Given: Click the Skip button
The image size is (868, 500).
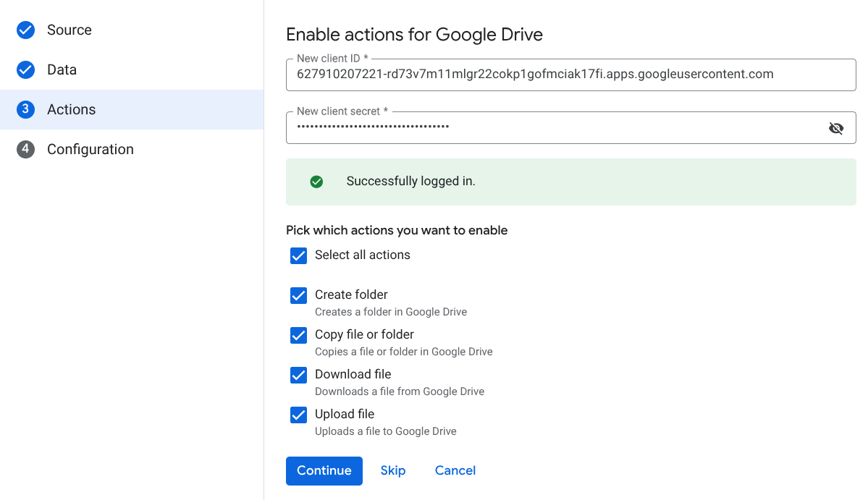Looking at the screenshot, I should pos(393,470).
